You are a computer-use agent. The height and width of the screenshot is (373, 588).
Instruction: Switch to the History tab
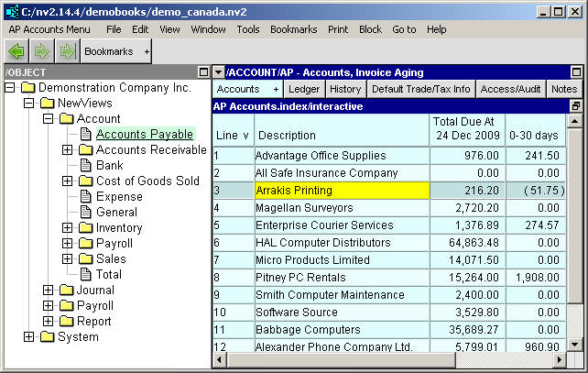(x=345, y=89)
